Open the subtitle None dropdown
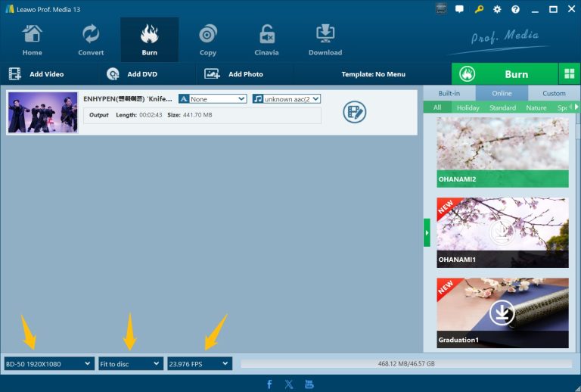Viewport: 581px width, 392px height. pyautogui.click(x=213, y=99)
